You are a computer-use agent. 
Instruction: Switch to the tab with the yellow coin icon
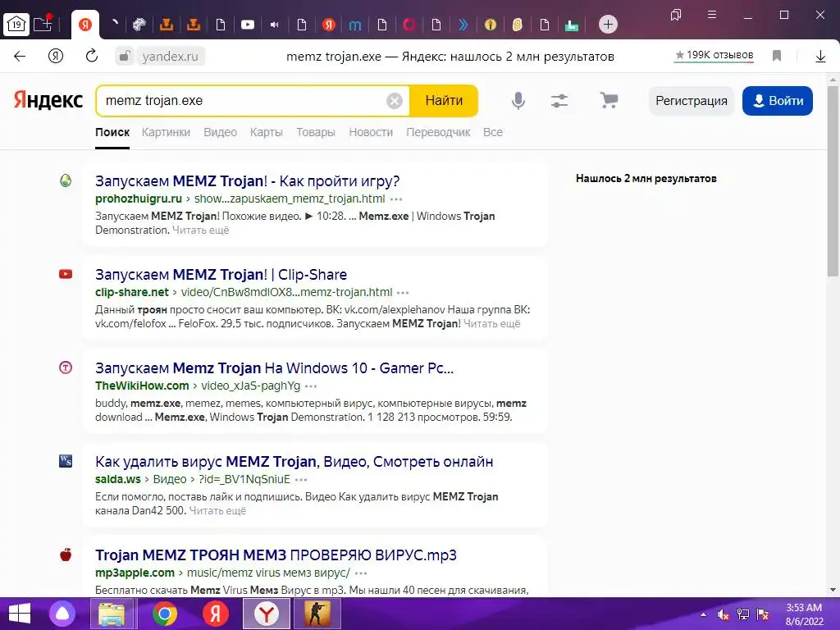[x=518, y=25]
